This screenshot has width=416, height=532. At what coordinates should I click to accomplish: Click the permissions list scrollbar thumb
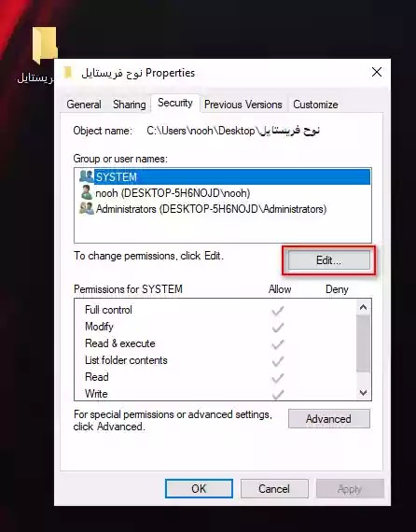coord(363,343)
